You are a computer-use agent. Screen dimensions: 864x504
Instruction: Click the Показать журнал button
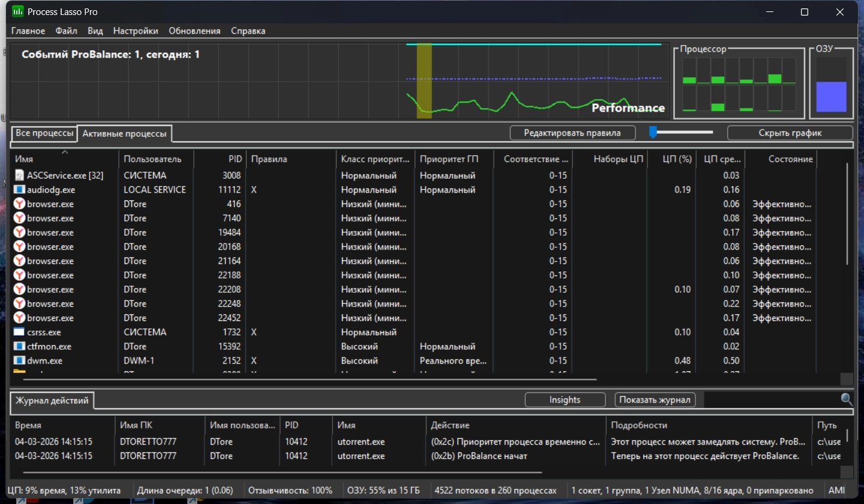point(655,400)
